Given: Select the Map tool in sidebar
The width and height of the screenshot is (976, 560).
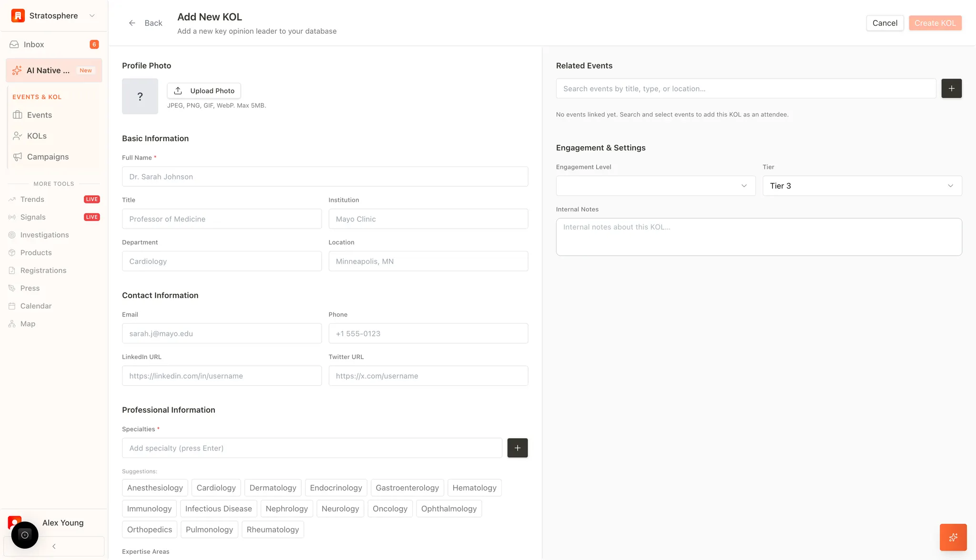Looking at the screenshot, I should (27, 323).
